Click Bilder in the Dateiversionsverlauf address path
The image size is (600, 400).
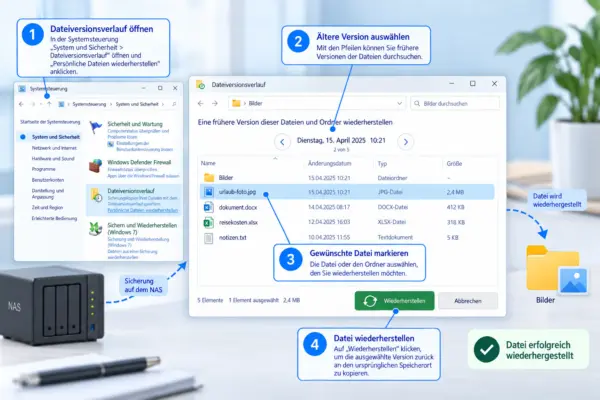[x=256, y=103]
